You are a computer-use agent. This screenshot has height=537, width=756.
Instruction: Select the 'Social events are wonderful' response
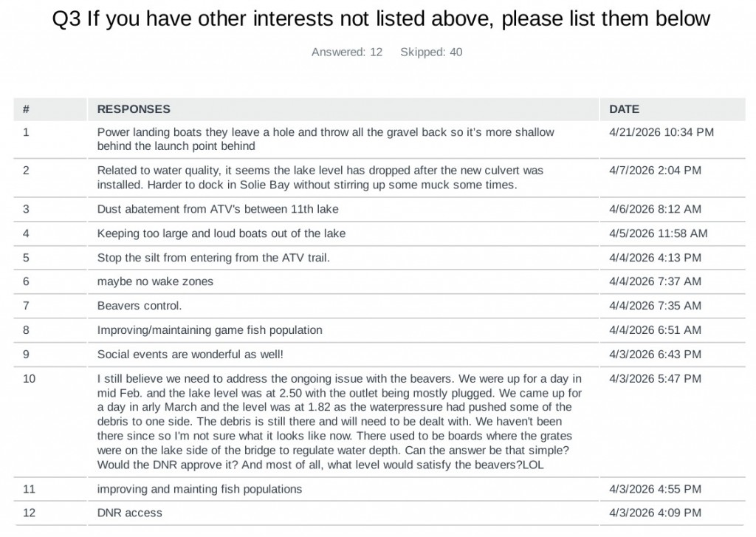(x=190, y=354)
